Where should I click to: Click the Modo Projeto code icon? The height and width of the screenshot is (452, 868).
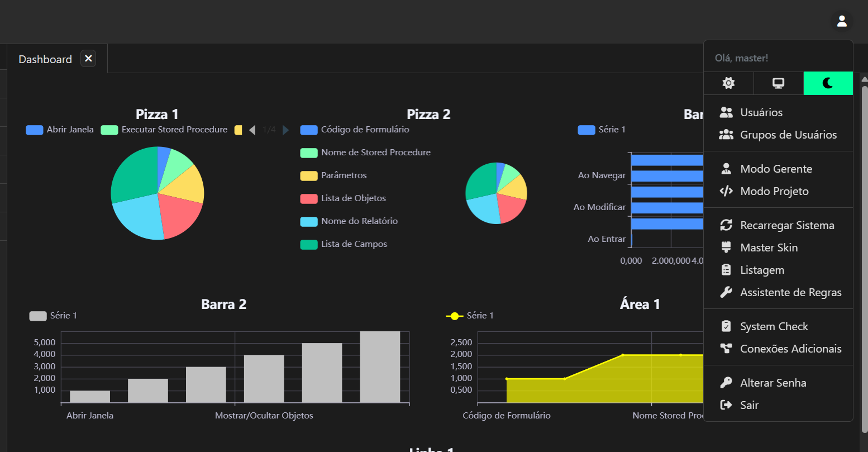tap(726, 191)
